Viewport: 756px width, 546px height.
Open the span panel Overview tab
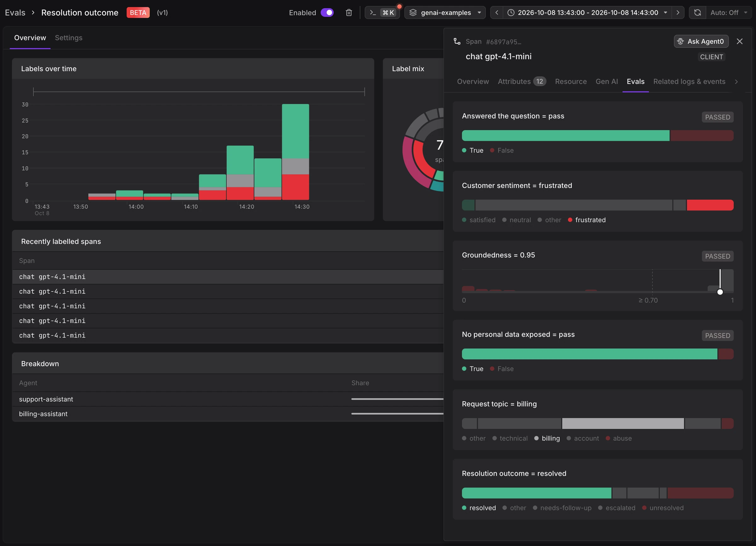[x=473, y=82]
